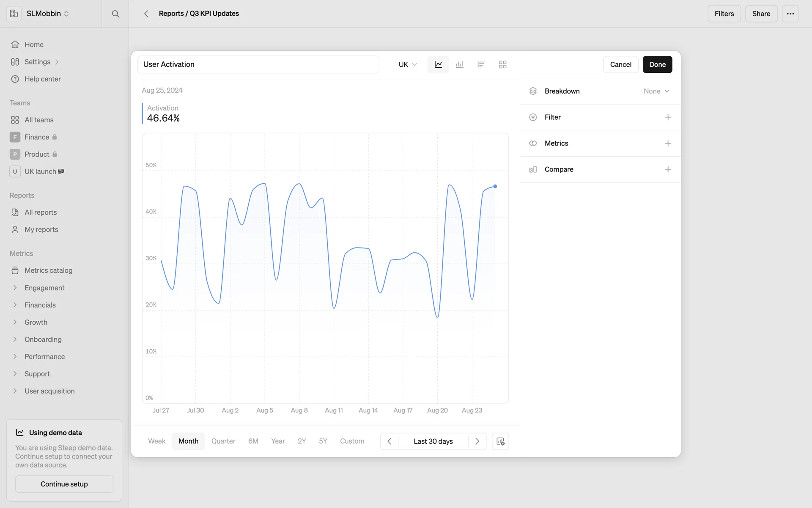Image resolution: width=812 pixels, height=508 pixels.
Task: Click the Continue setup button
Action: [x=64, y=484]
